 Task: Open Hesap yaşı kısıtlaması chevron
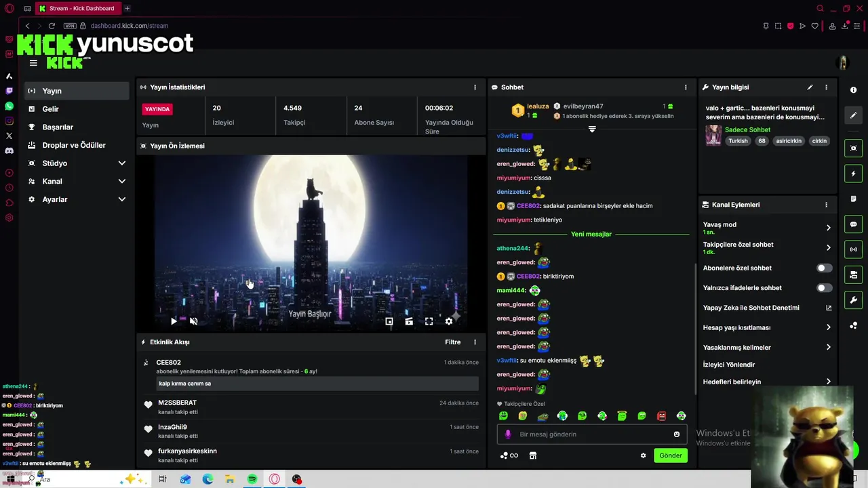[828, 327]
